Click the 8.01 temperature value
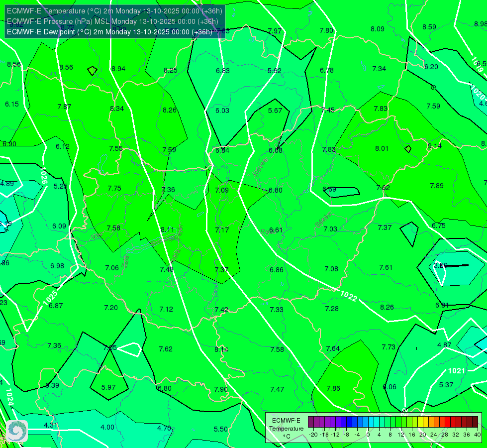Screen dimensions: 487x448 382,148
